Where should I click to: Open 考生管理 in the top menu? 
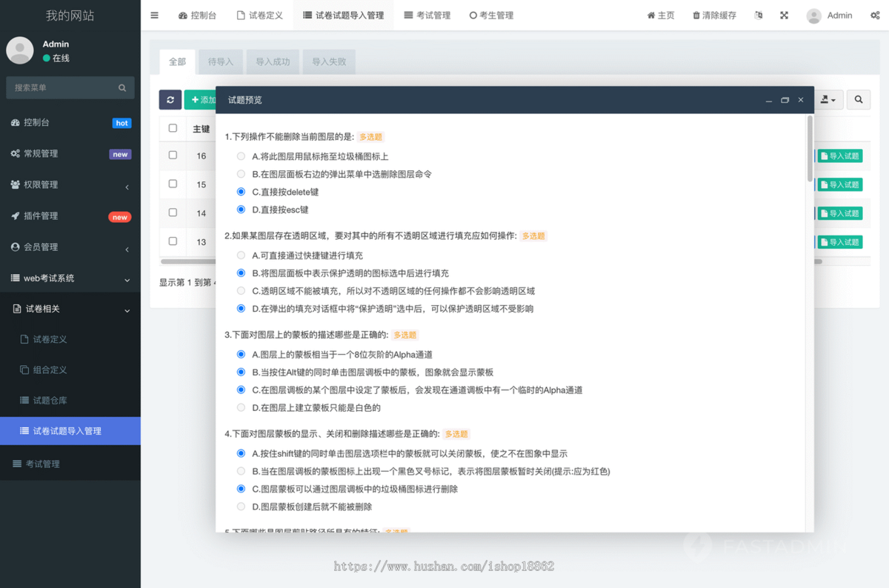(x=490, y=15)
